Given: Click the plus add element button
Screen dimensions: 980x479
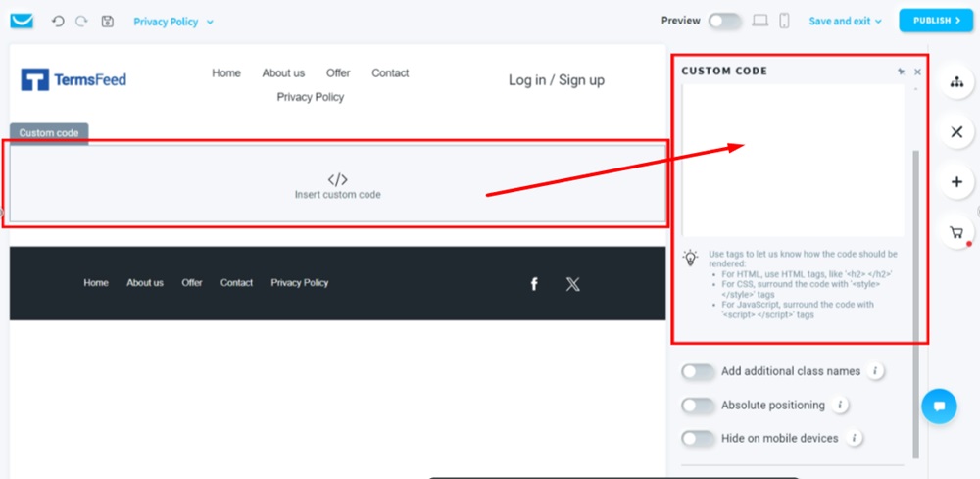Looking at the screenshot, I should point(956,182).
